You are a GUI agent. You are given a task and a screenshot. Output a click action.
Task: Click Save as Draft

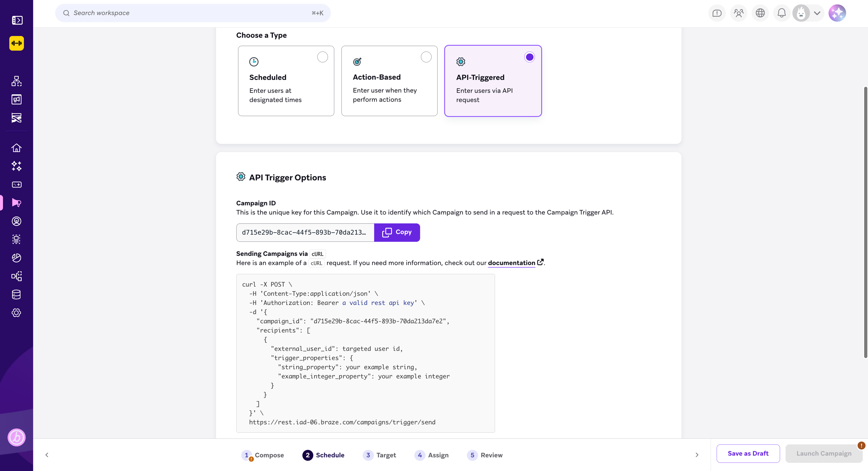(748, 453)
